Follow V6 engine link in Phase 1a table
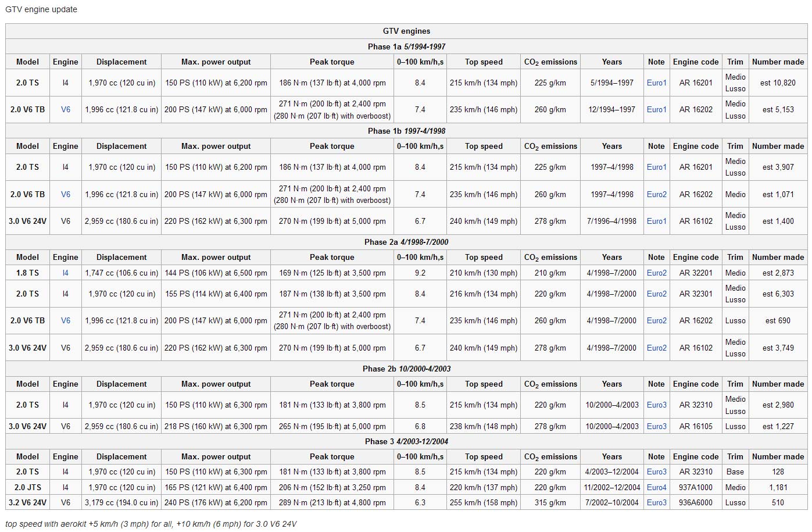812x532 pixels. (65, 109)
